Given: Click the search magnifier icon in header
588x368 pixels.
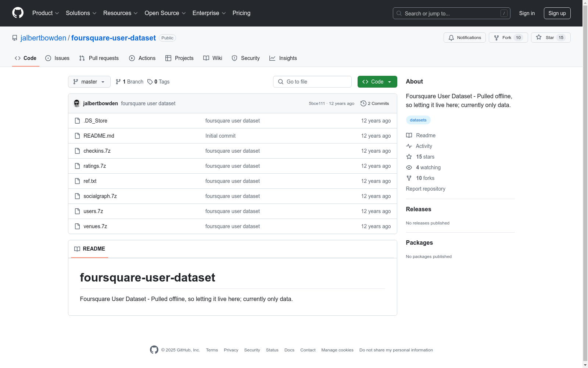Looking at the screenshot, I should coord(399,13).
